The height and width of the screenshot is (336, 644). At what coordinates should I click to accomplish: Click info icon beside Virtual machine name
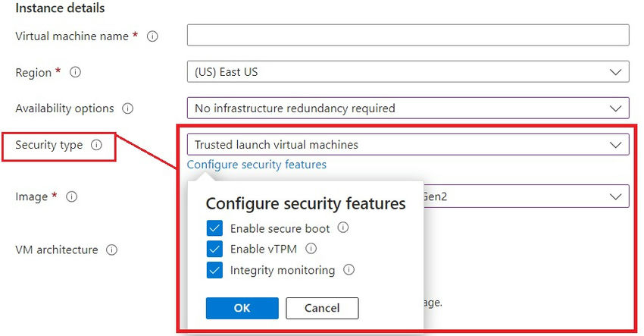click(x=152, y=36)
